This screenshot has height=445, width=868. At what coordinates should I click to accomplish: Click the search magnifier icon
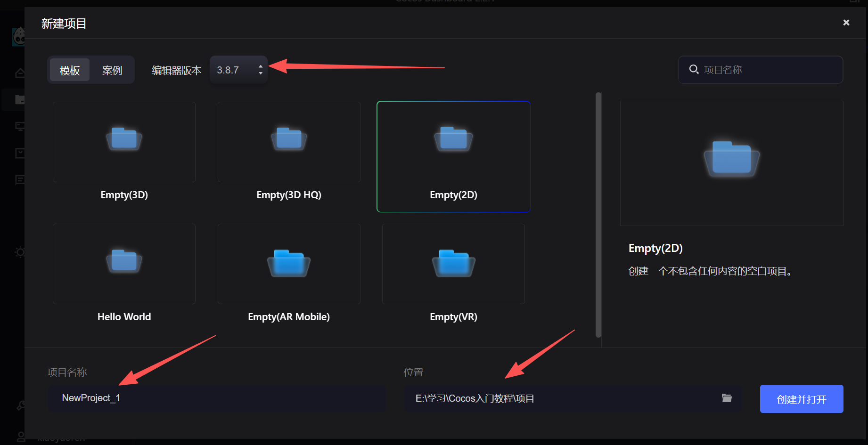[694, 70]
